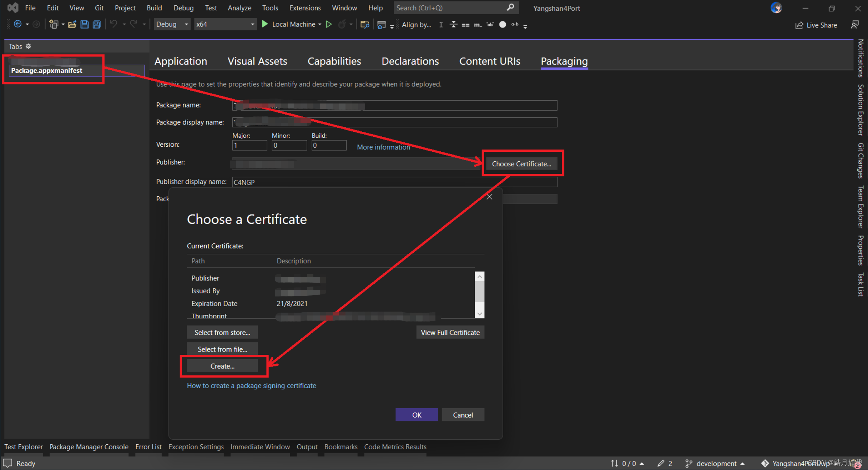The height and width of the screenshot is (470, 868).
Task: Click the Create... certificate button
Action: pos(222,366)
